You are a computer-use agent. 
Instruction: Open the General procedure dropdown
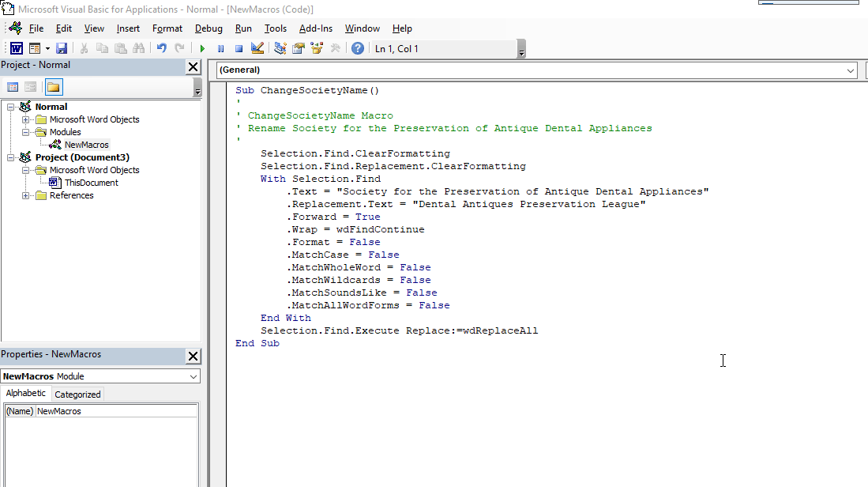[851, 70]
